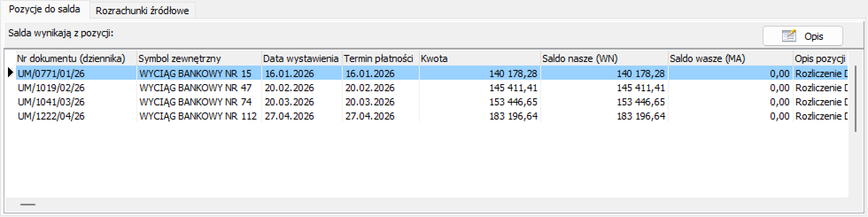The width and height of the screenshot is (868, 217).
Task: Select document UM/1222/04/26 row
Action: coord(432,116)
